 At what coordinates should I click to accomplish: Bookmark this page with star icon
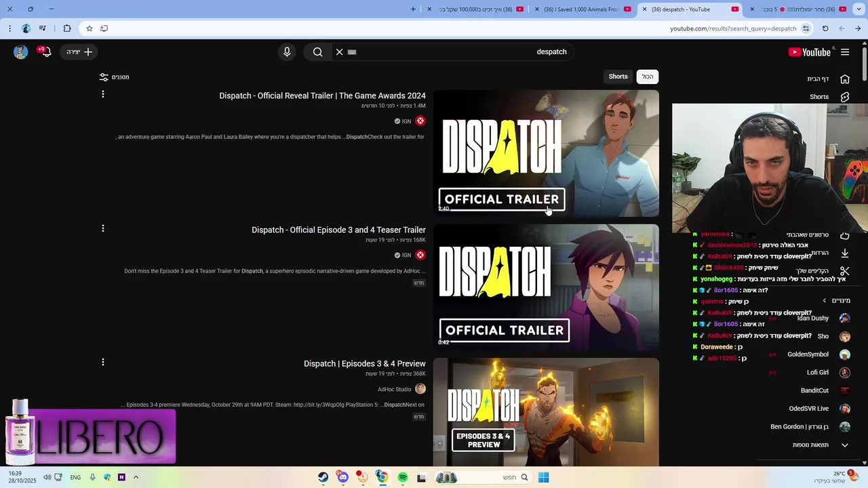click(89, 28)
